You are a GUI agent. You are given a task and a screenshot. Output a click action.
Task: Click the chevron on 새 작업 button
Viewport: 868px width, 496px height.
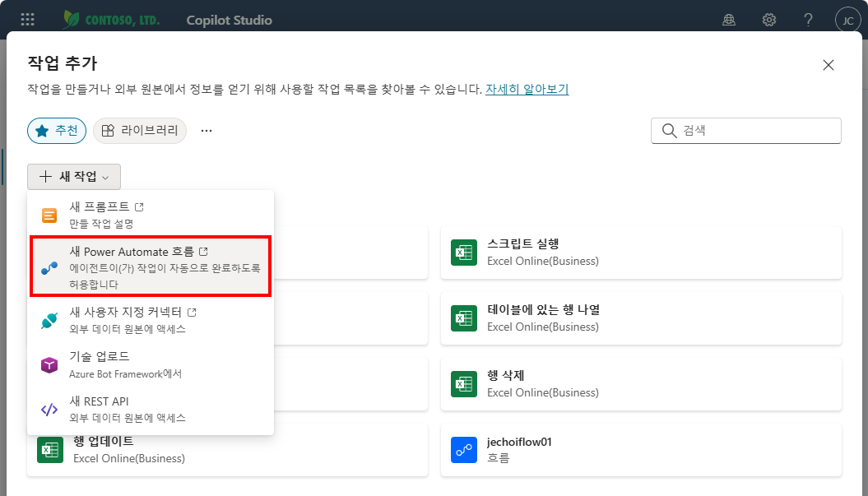coord(105,178)
